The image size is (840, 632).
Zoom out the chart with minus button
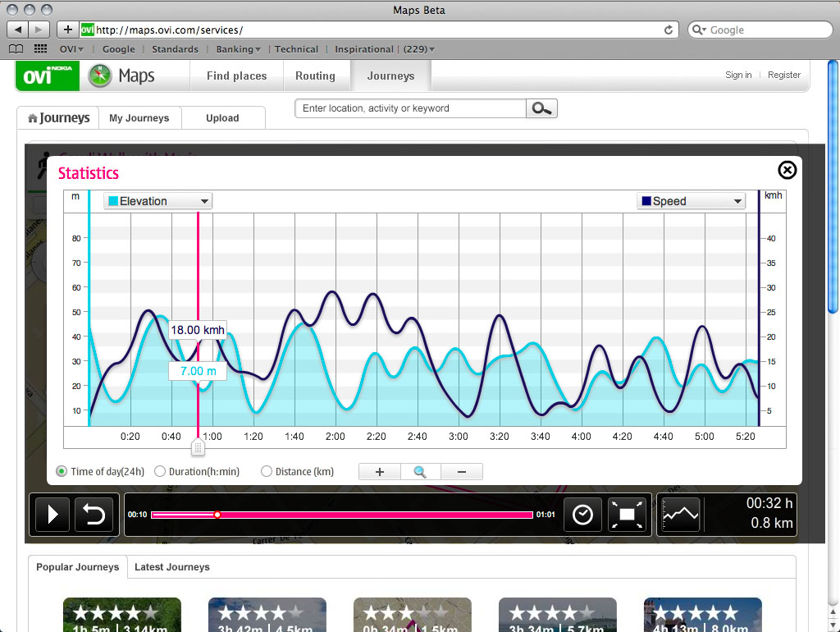461,472
